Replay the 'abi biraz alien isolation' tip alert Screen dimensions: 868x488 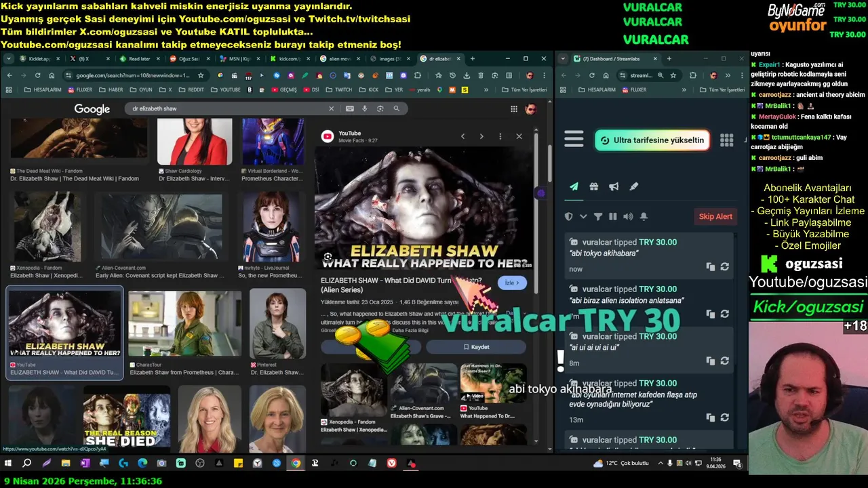(724, 314)
